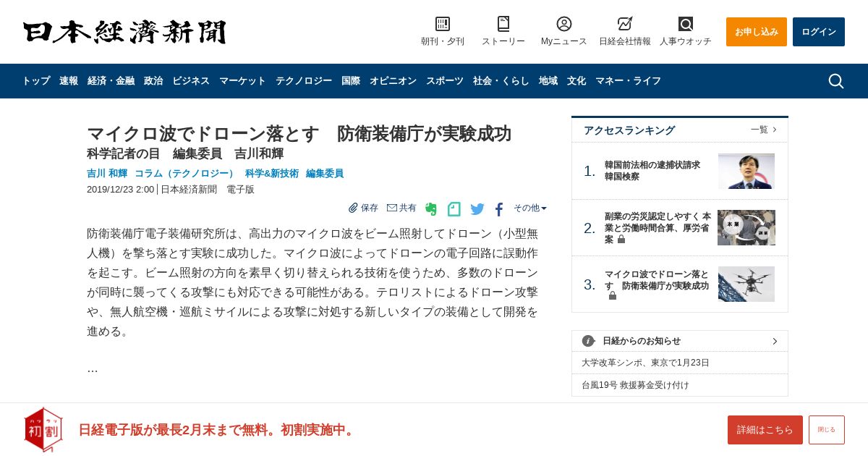This screenshot has width=868, height=456.
Task: Select 速報 in the navigation bar
Action: 69,81
